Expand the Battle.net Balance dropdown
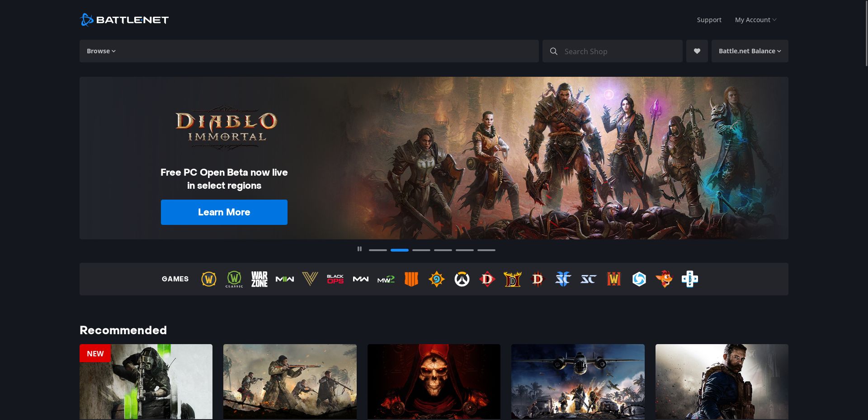Viewport: 868px width, 420px height. coord(750,51)
